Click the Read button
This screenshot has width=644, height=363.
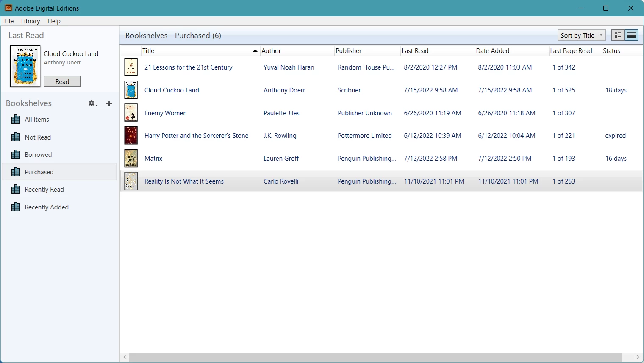point(62,81)
